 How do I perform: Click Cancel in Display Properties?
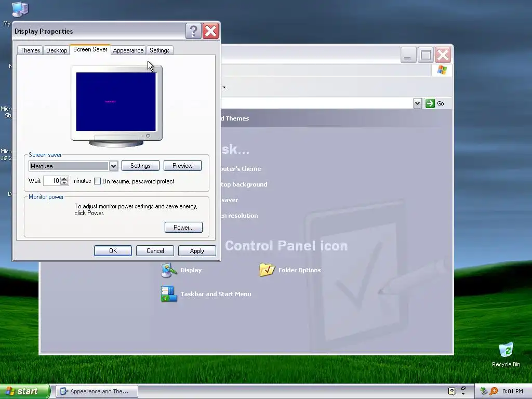(155, 251)
